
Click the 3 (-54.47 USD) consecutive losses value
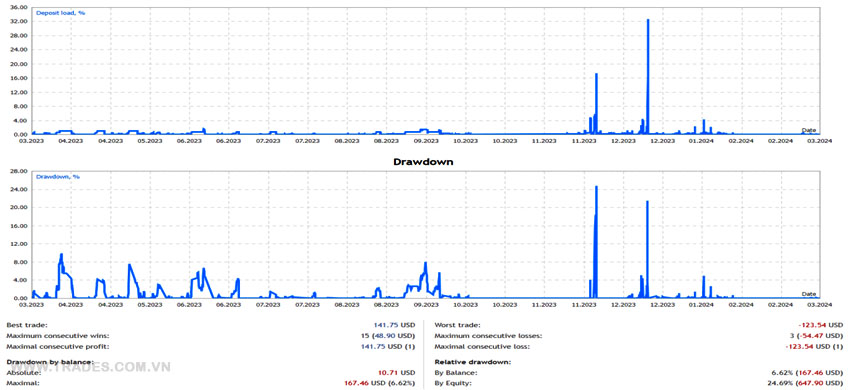817,336
